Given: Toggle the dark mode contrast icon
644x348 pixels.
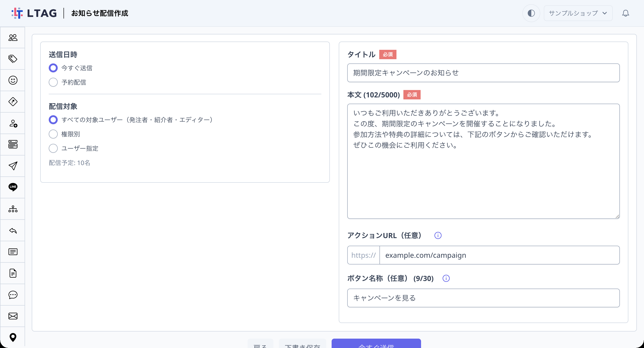Looking at the screenshot, I should [x=531, y=13].
